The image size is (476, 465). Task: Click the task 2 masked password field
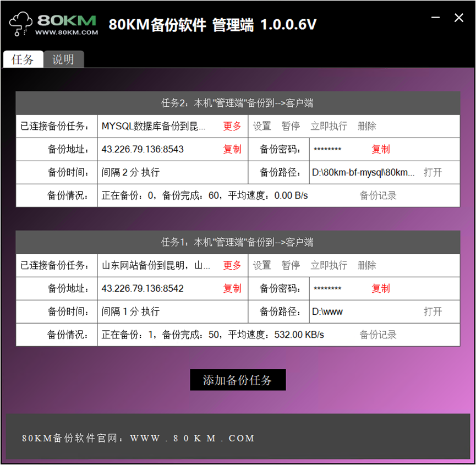[327, 149]
